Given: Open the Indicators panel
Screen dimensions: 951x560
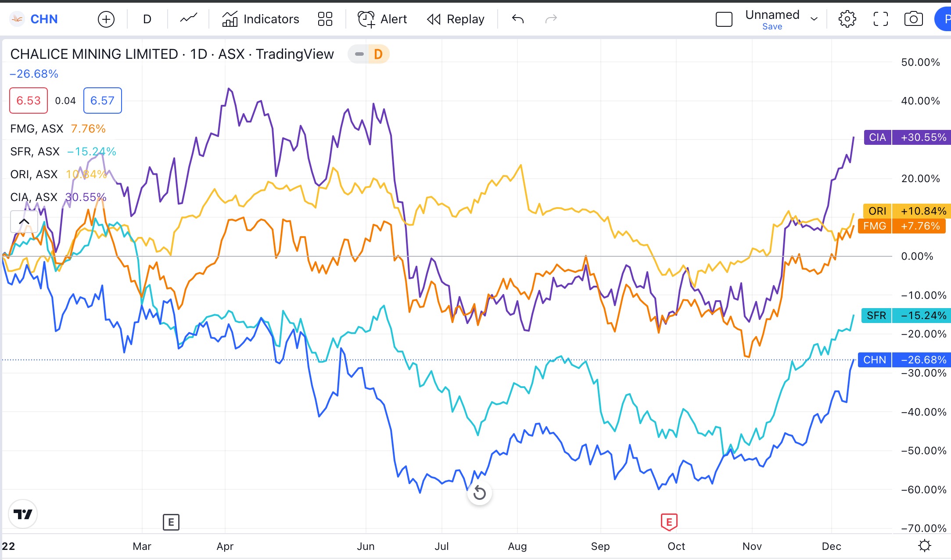Looking at the screenshot, I should coord(261,19).
